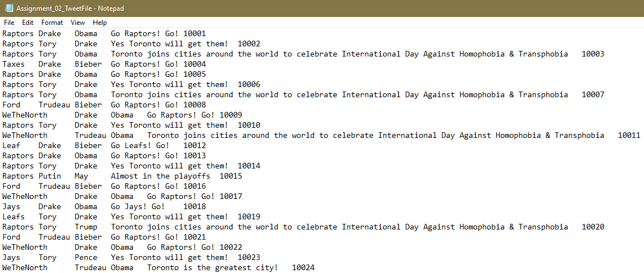The width and height of the screenshot is (644, 273).
Task: Click the tweet ID 10018
Action: pyautogui.click(x=194, y=207)
